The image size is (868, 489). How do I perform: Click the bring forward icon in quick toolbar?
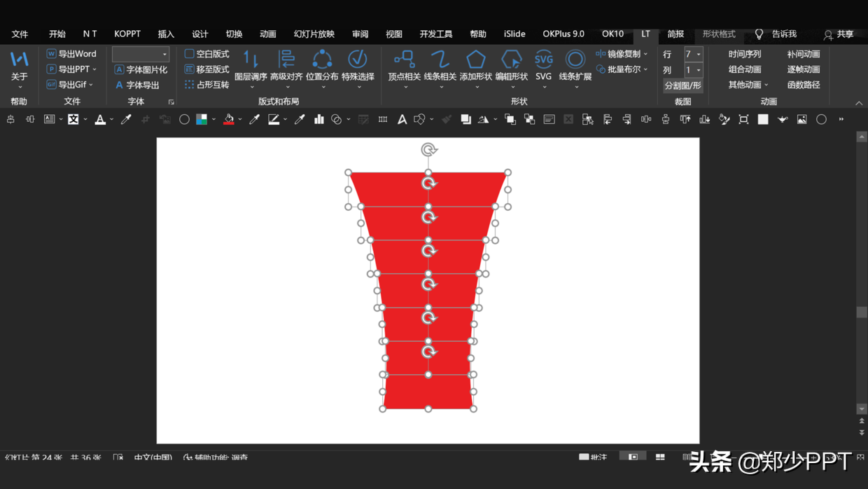pyautogui.click(x=510, y=120)
